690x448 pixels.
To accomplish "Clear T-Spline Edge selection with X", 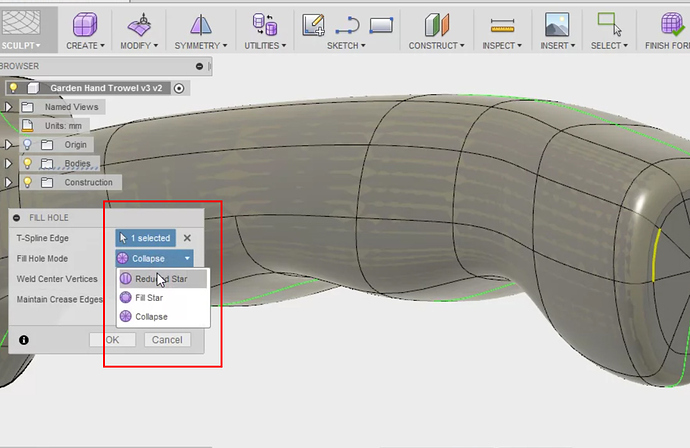I will tap(187, 238).
